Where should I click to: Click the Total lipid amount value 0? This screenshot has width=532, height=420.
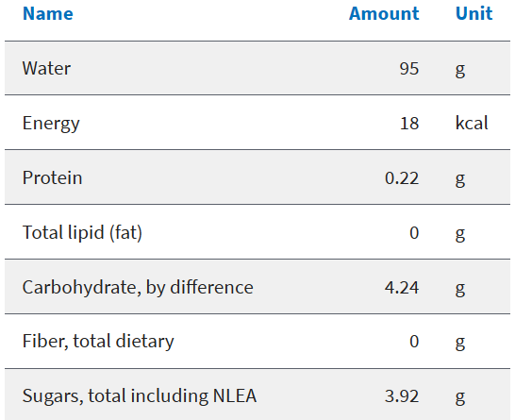[x=414, y=233]
